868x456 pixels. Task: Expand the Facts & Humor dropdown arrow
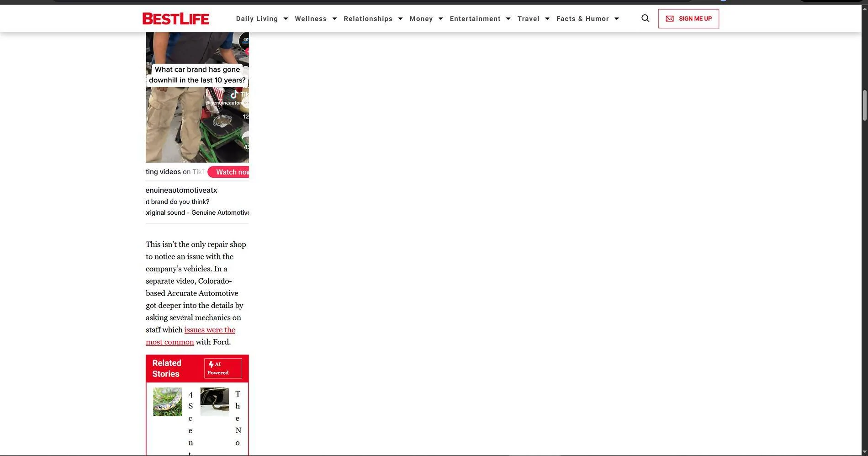point(616,19)
